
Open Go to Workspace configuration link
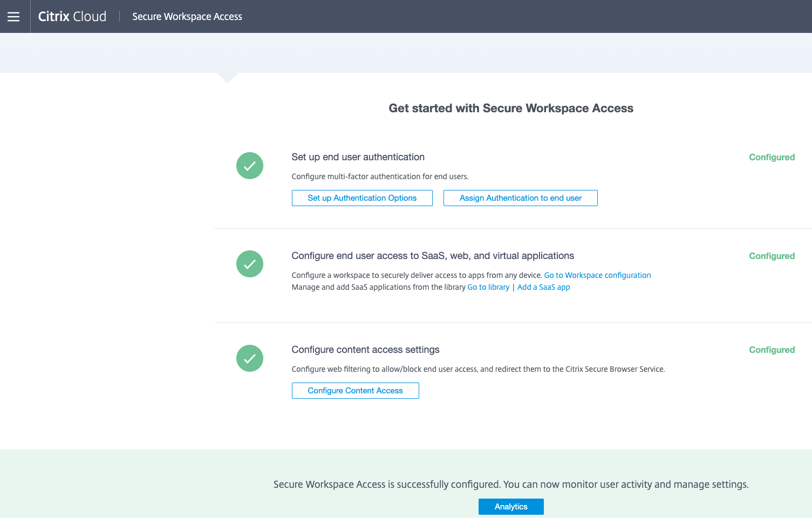[597, 275]
